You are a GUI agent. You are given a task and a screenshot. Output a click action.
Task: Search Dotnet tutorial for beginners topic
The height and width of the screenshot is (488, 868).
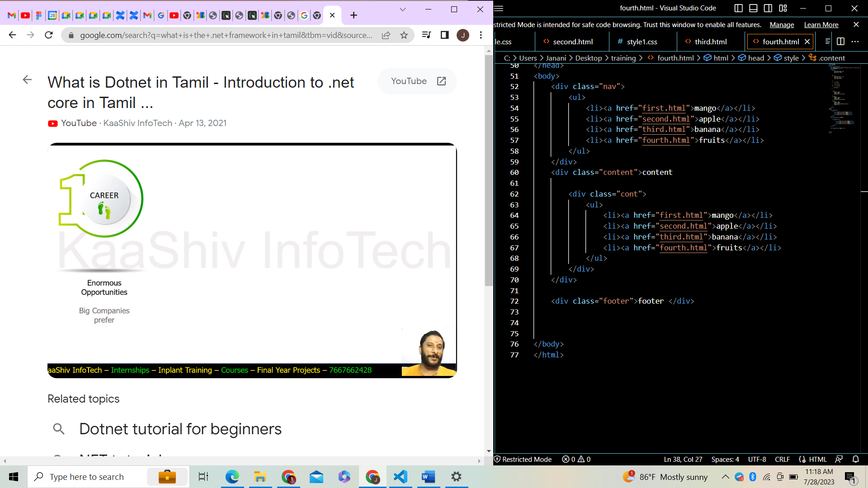point(180,429)
